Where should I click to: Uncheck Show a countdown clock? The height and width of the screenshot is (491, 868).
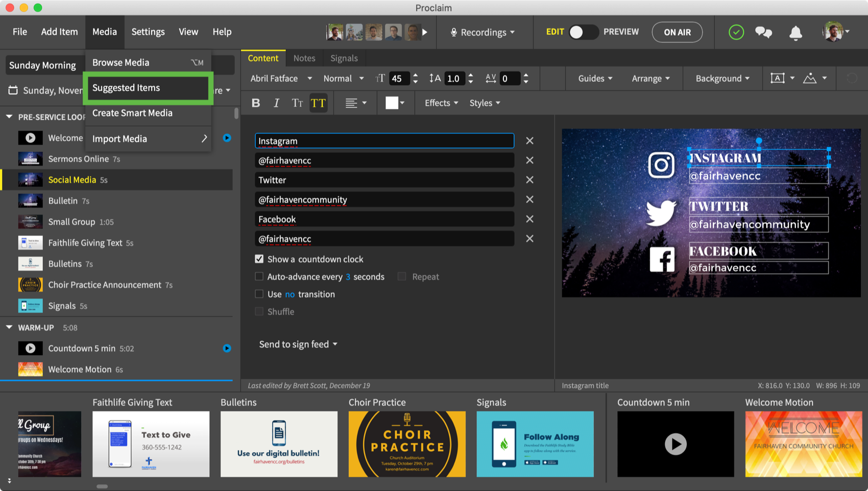pyautogui.click(x=259, y=259)
